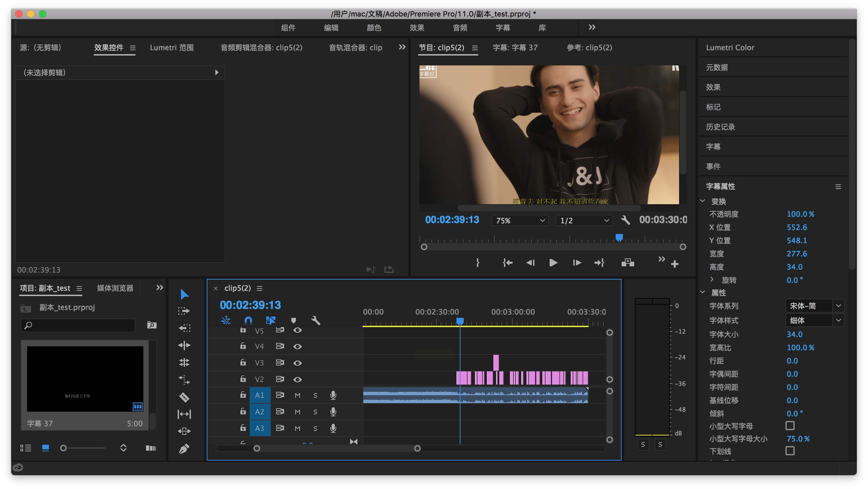868x489 pixels.
Task: Open the 历史记录 panel
Action: click(x=720, y=127)
